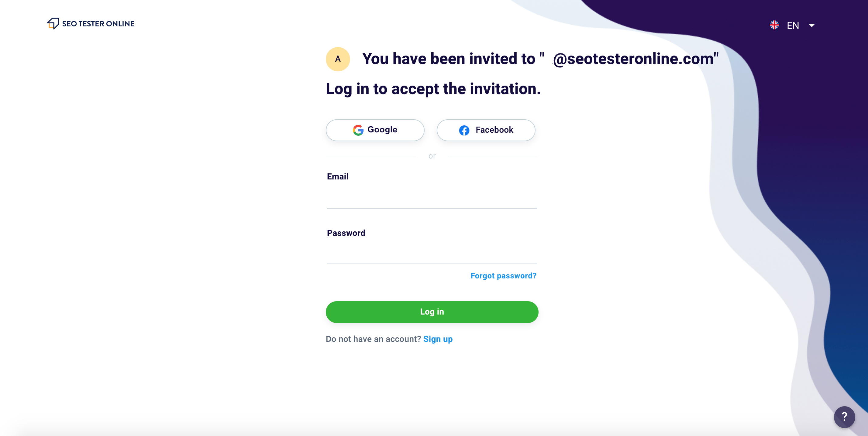Click the UK flag icon in the header
Screen dimensions: 868x436
(x=774, y=25)
